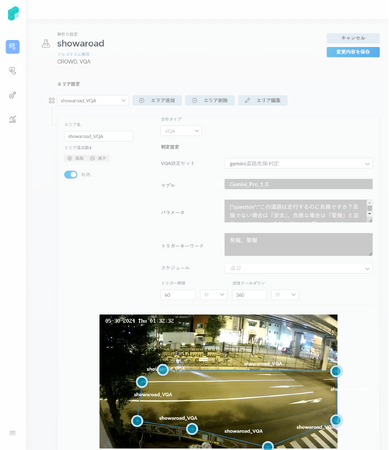
Task: Click the delete area button
Action: click(x=210, y=100)
